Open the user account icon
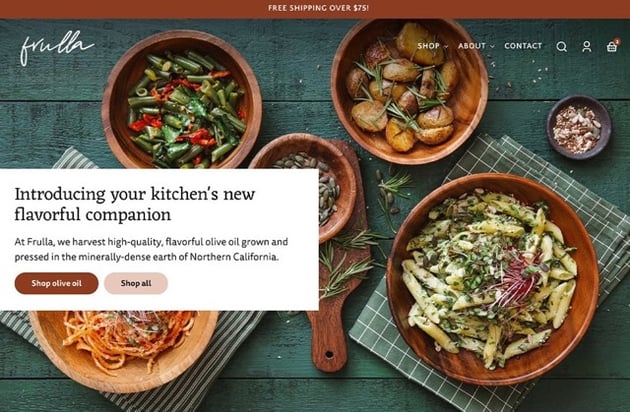Image resolution: width=630 pixels, height=412 pixels. (x=587, y=47)
